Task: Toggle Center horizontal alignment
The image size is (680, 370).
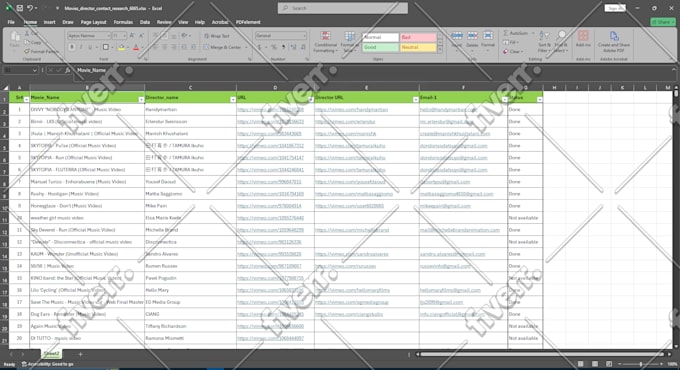Action: pos(165,47)
